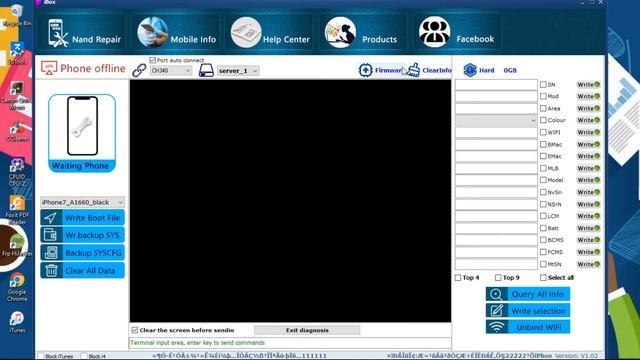The height and width of the screenshot is (360, 640).
Task: Check the BMac checkbox
Action: pyautogui.click(x=543, y=144)
